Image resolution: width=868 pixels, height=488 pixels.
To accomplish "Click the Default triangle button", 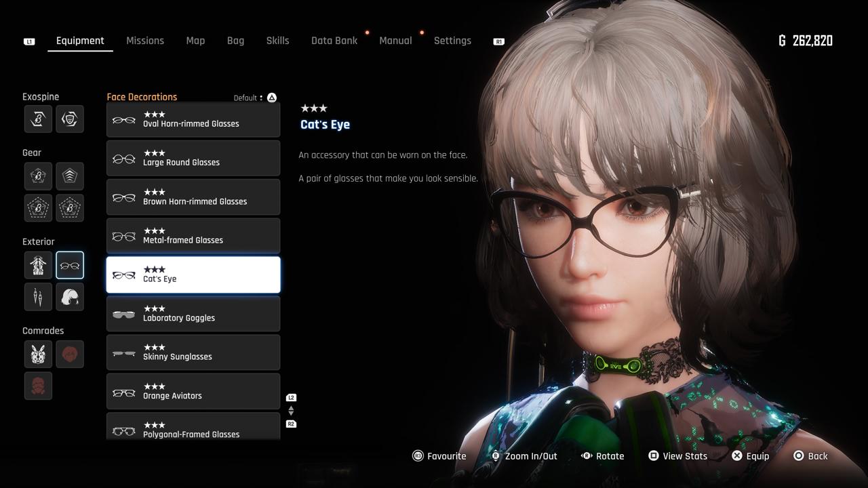I will tap(272, 98).
